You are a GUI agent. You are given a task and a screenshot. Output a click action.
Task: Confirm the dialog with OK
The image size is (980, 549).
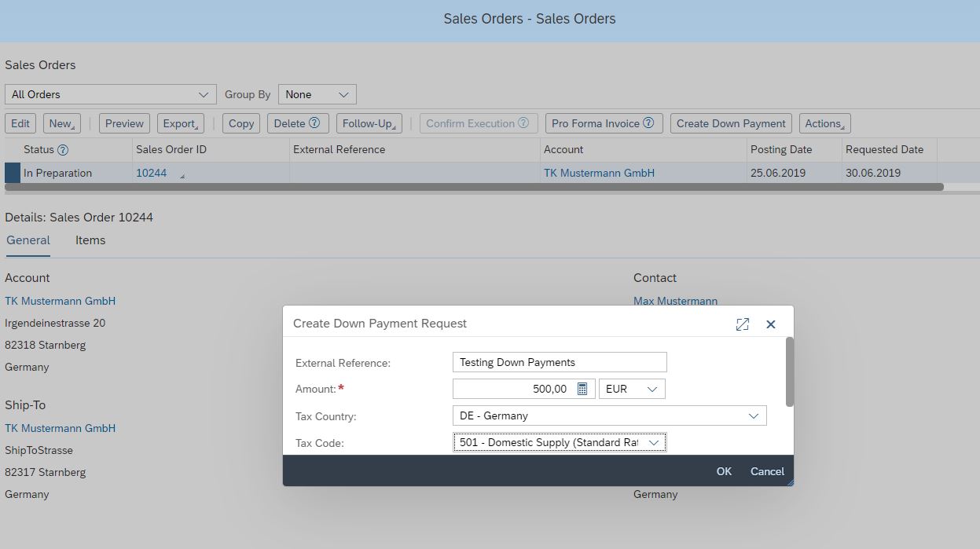(724, 471)
